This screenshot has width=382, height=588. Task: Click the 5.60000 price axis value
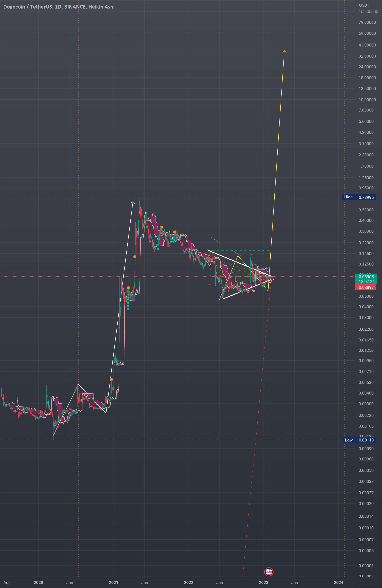click(x=366, y=122)
